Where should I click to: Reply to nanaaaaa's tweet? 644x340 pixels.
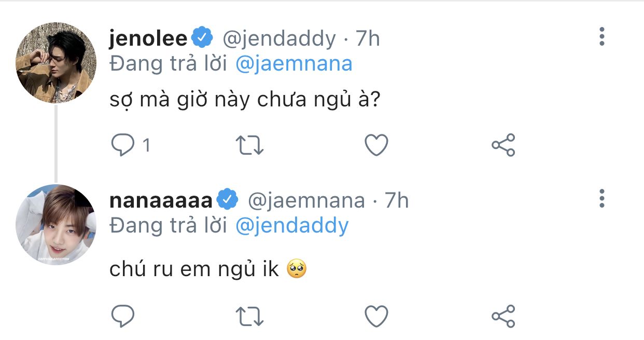123,316
